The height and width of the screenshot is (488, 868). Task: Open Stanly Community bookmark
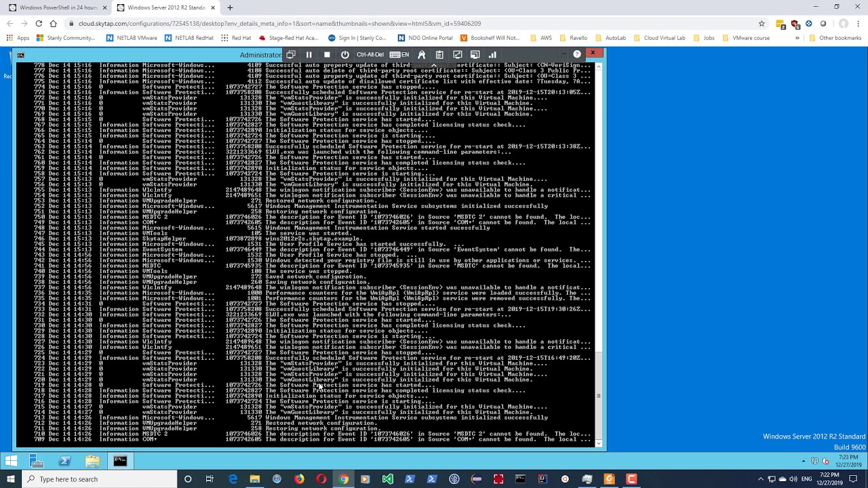pos(64,38)
